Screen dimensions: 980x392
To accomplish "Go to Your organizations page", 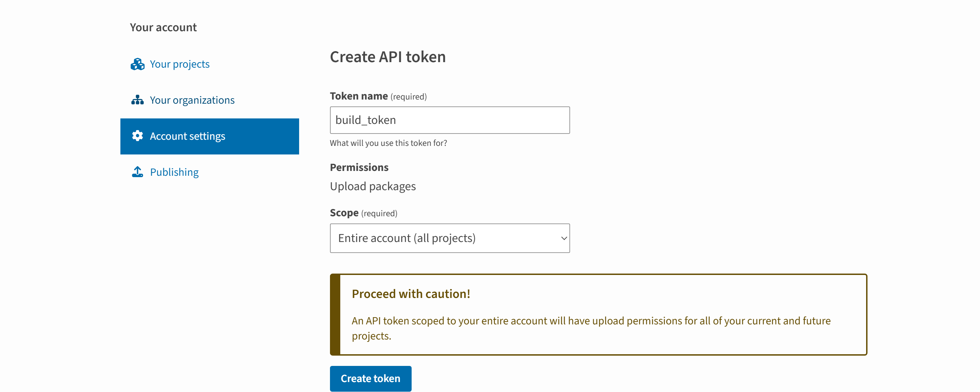I will tap(192, 100).
